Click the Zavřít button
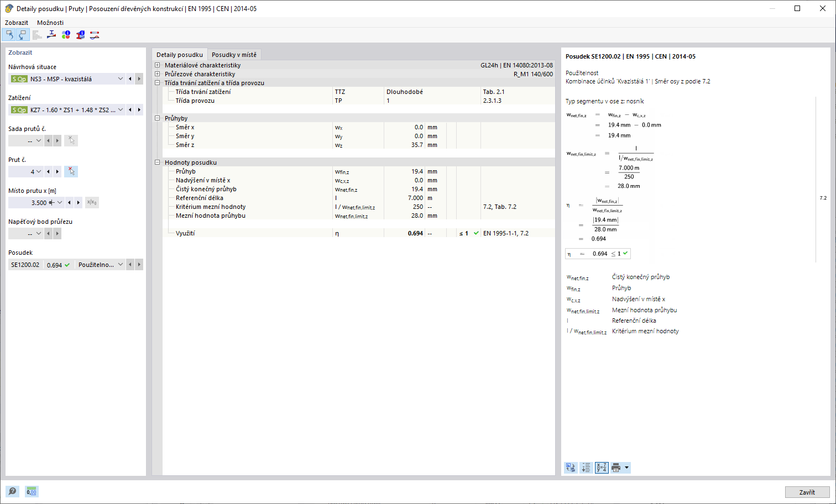836x504 pixels. 807,492
